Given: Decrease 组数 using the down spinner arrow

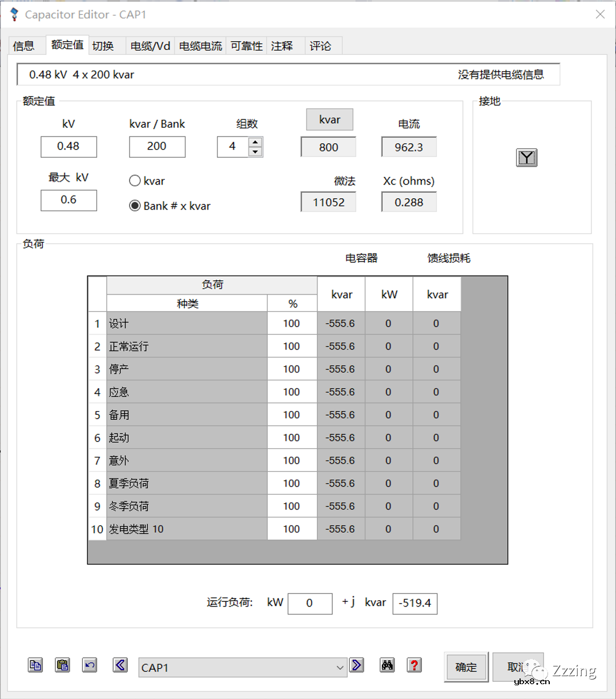Looking at the screenshot, I should pyautogui.click(x=256, y=152).
